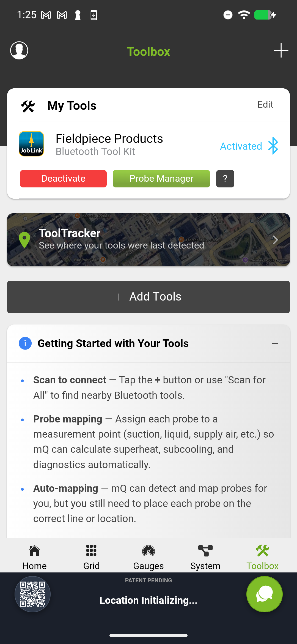Open ToolTracker via the chevron arrow
The image size is (297, 644).
pos(275,240)
